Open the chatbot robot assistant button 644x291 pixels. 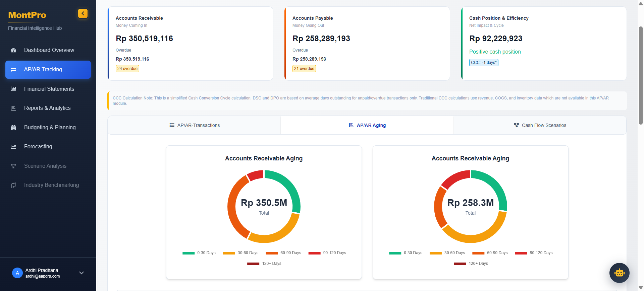(619, 273)
